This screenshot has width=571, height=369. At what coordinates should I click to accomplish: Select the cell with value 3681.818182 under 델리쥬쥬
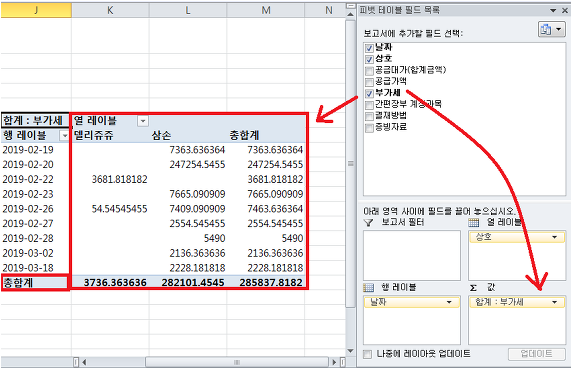tap(110, 180)
